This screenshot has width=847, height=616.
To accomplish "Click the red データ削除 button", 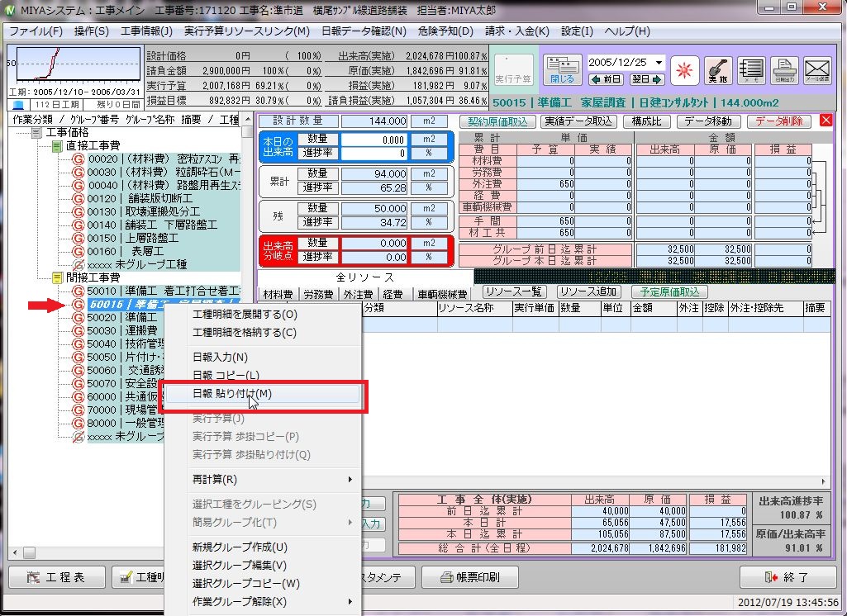I will (x=779, y=121).
